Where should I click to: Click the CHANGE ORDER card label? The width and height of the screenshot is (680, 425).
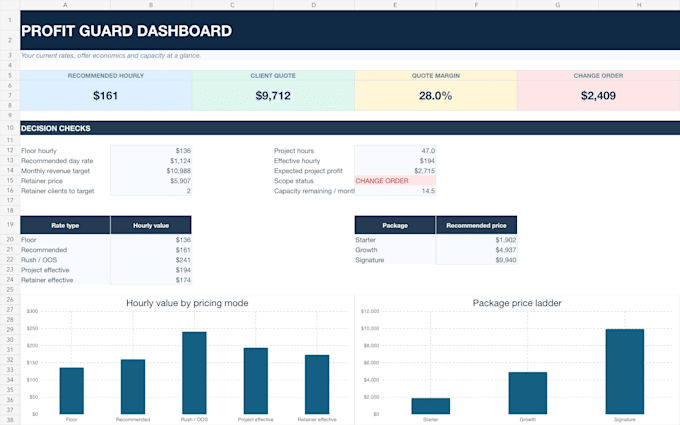coord(598,75)
